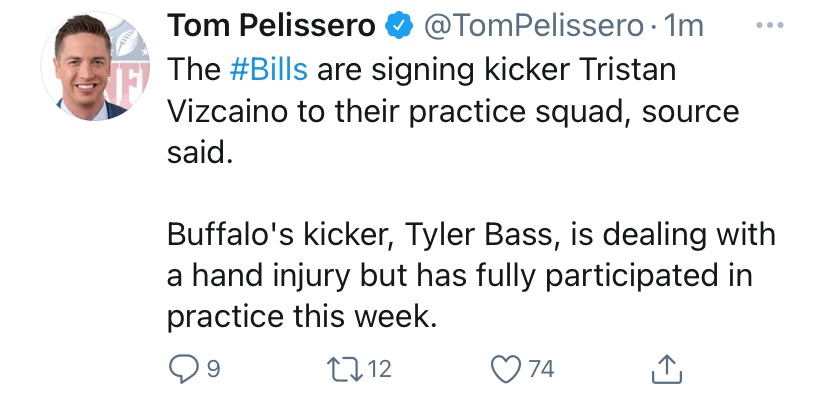
Task: Click the tweet text about Tristan Vizcaino
Action: 453,111
